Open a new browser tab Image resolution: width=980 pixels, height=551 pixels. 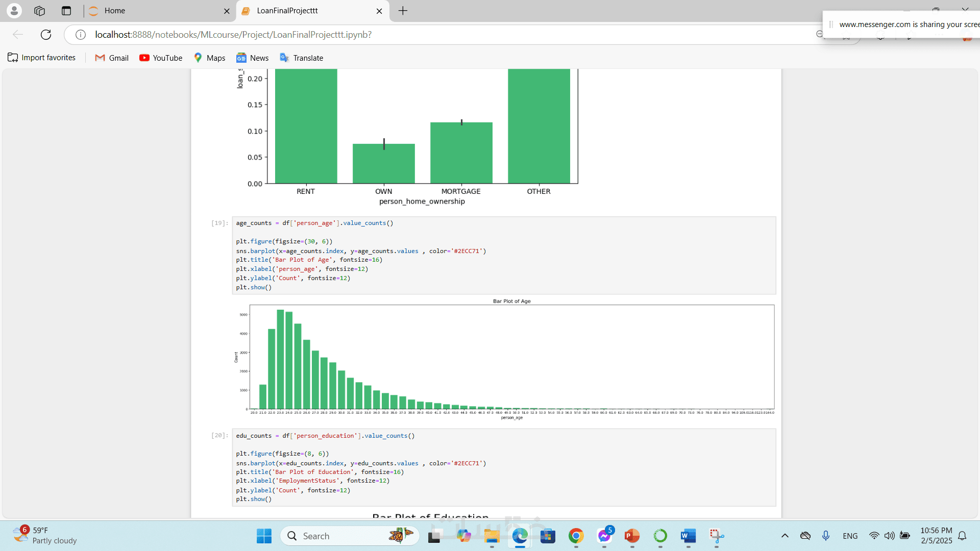click(403, 11)
